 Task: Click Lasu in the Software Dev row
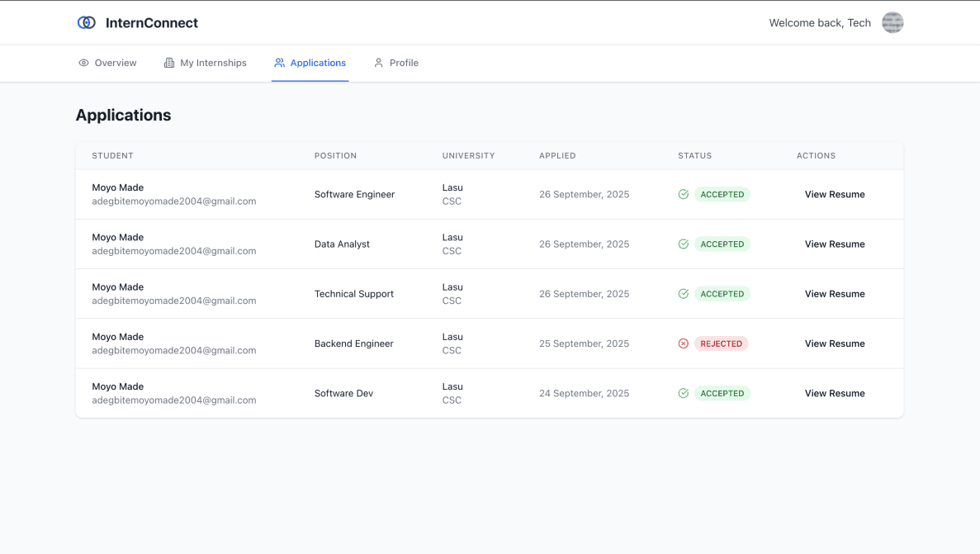(x=452, y=386)
